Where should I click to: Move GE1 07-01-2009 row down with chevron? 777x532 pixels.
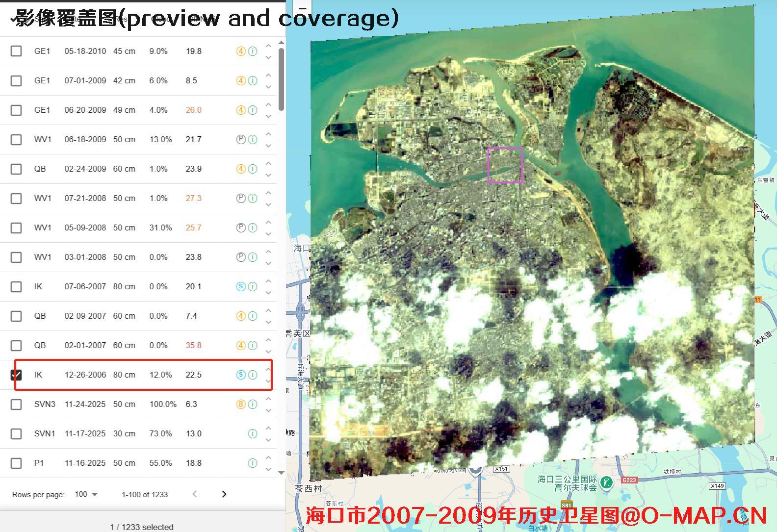[x=268, y=87]
